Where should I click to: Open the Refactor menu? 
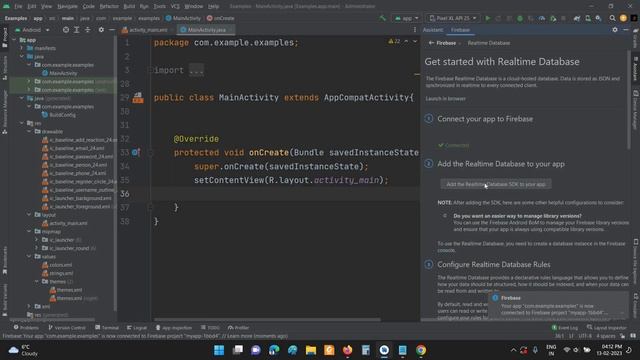coord(109,7)
